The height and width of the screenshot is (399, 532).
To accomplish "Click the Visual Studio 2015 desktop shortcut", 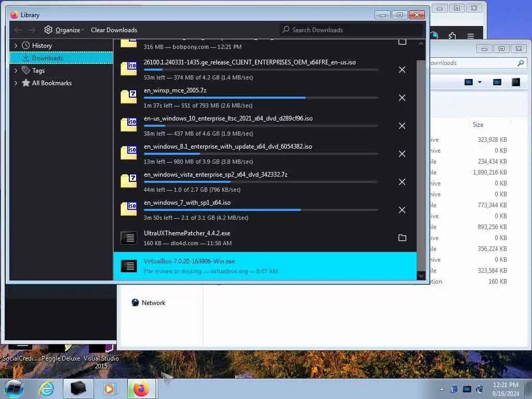I will coord(101,357).
